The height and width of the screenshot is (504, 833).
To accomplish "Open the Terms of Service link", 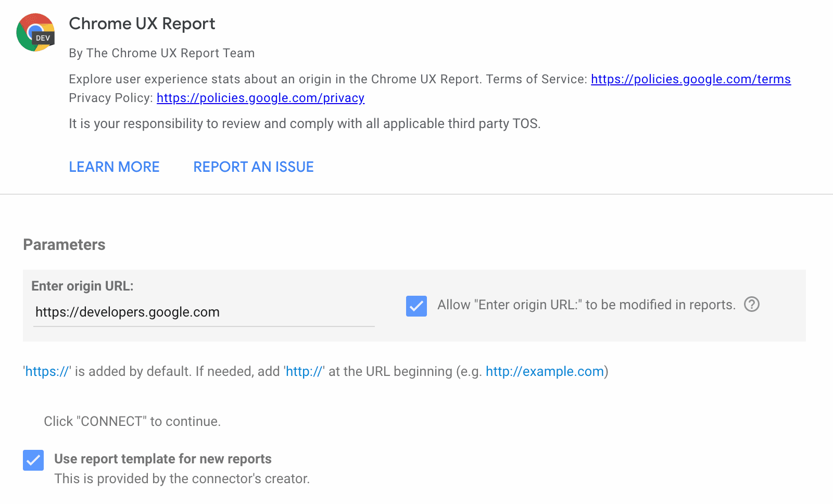I will 690,79.
